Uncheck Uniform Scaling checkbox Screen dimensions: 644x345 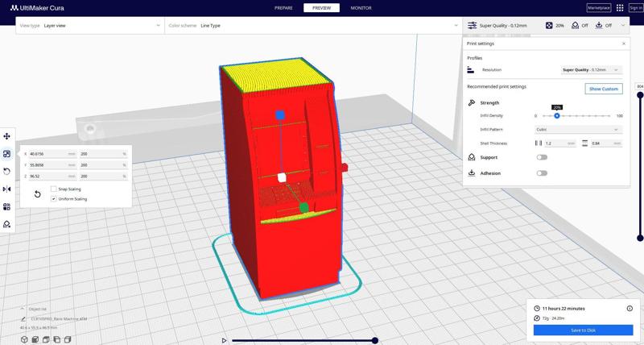[x=53, y=198]
